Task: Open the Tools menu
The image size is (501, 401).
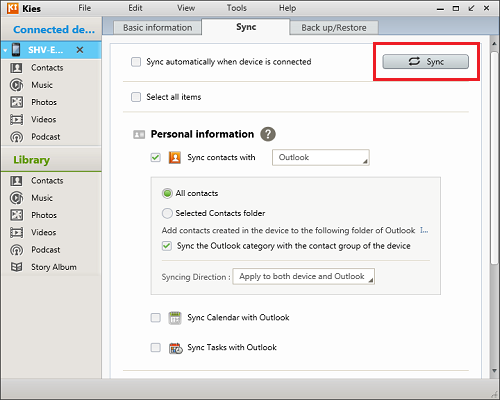Action: click(237, 8)
